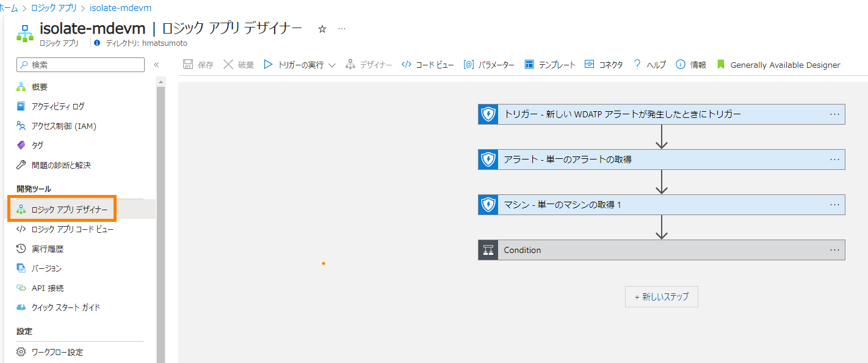Expand the トリガー WDATP アラート step
868x363 pixels.
(662, 114)
